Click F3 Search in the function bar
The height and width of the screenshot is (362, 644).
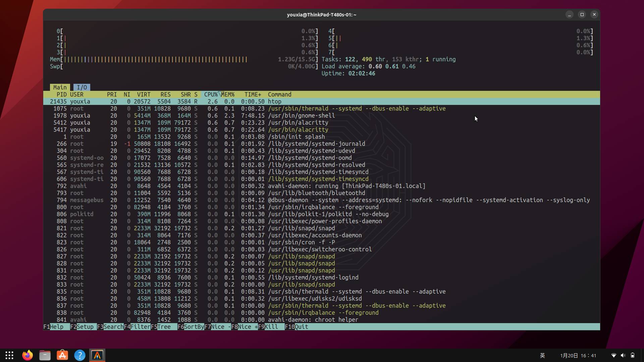point(110,327)
